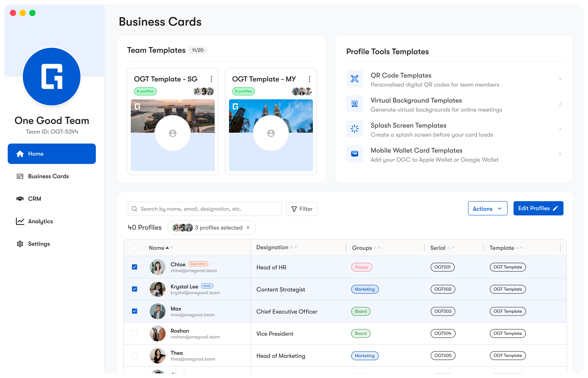
Task: Click Roshan's OGT Template tag
Action: (x=508, y=333)
